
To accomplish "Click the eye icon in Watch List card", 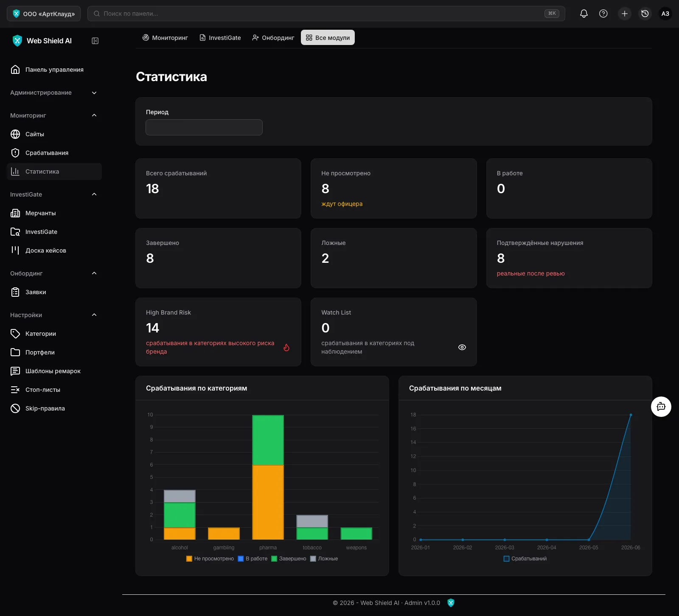I will [462, 347].
